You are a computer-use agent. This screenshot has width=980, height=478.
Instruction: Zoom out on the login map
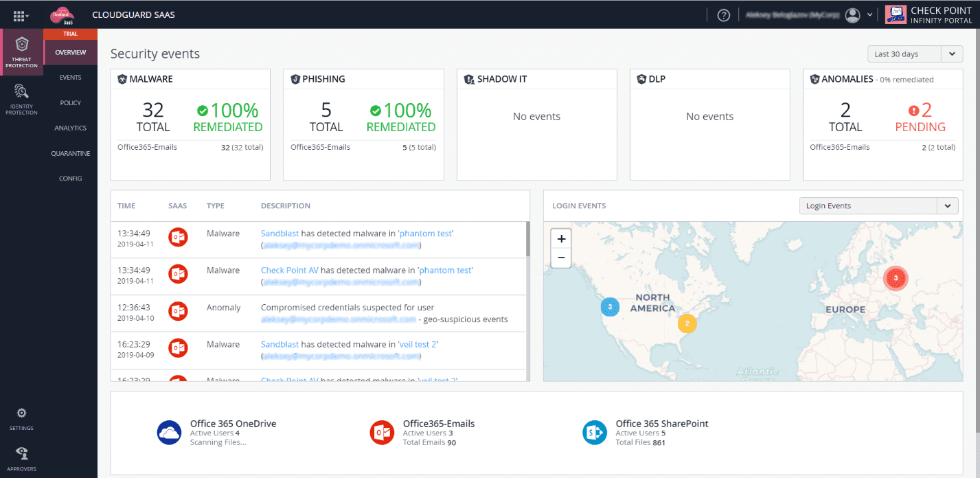[561, 258]
